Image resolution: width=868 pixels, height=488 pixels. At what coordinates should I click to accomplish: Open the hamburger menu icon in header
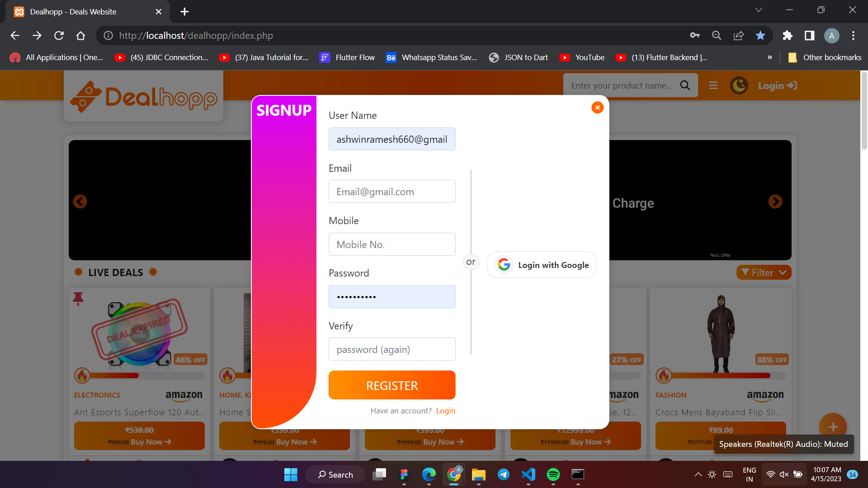(x=713, y=85)
